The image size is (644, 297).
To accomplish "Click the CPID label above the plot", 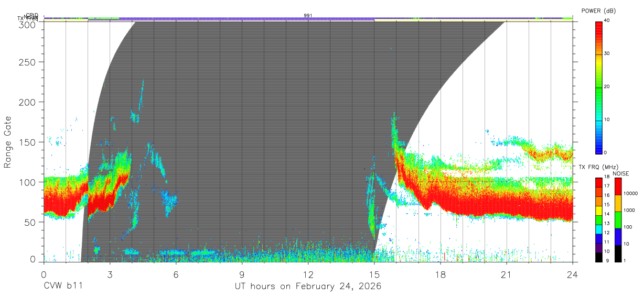I will pos(31,16).
